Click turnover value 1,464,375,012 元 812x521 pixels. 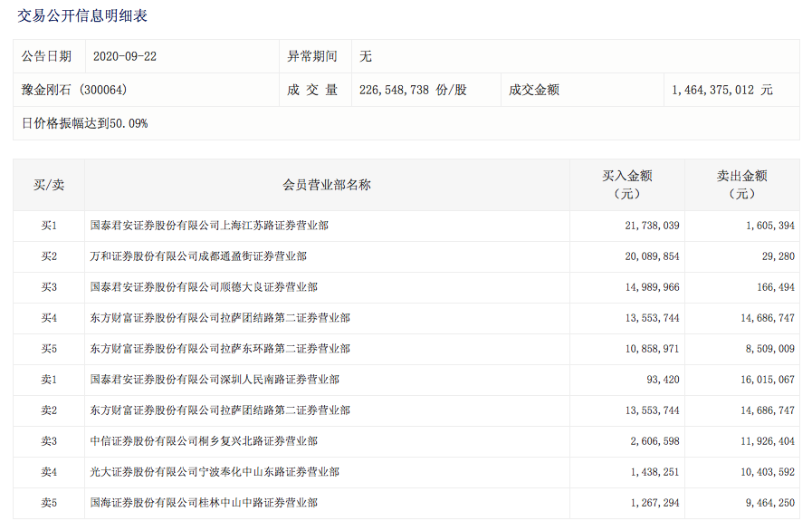(x=722, y=91)
